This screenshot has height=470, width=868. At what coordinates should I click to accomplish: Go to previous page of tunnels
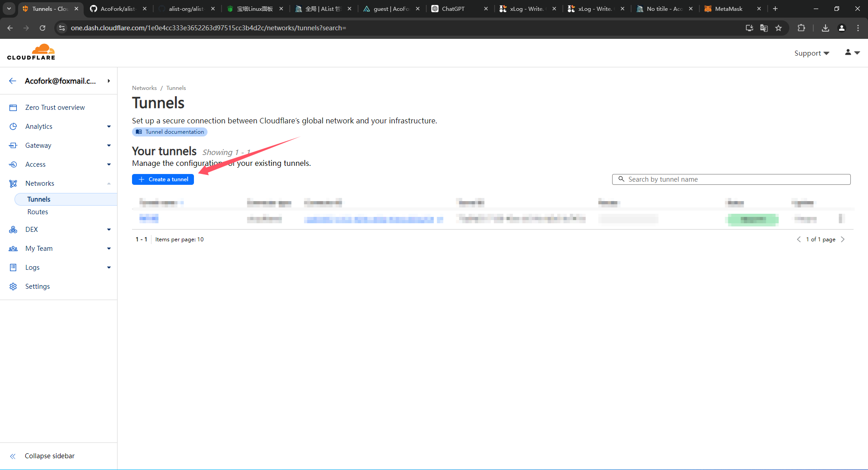pos(799,240)
